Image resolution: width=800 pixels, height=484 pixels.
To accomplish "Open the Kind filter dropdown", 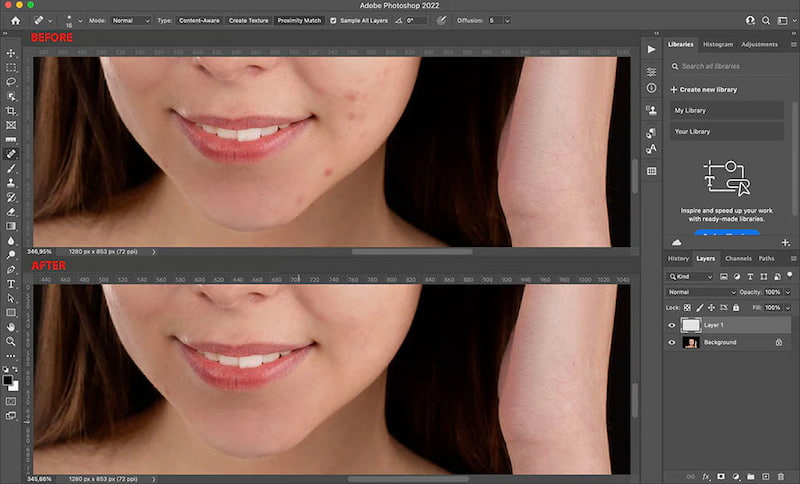I will (x=690, y=276).
